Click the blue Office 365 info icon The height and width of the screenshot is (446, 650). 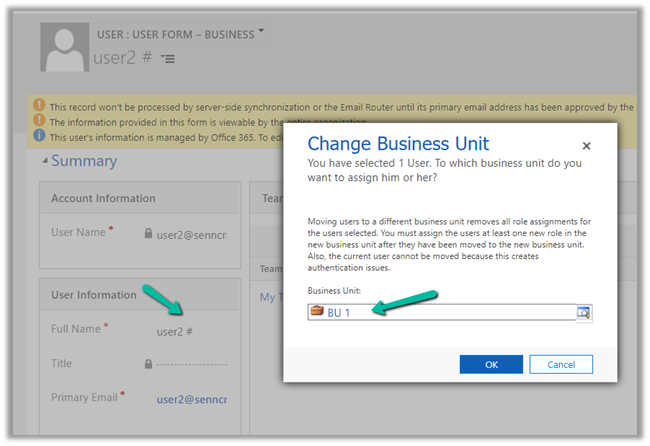[39, 135]
